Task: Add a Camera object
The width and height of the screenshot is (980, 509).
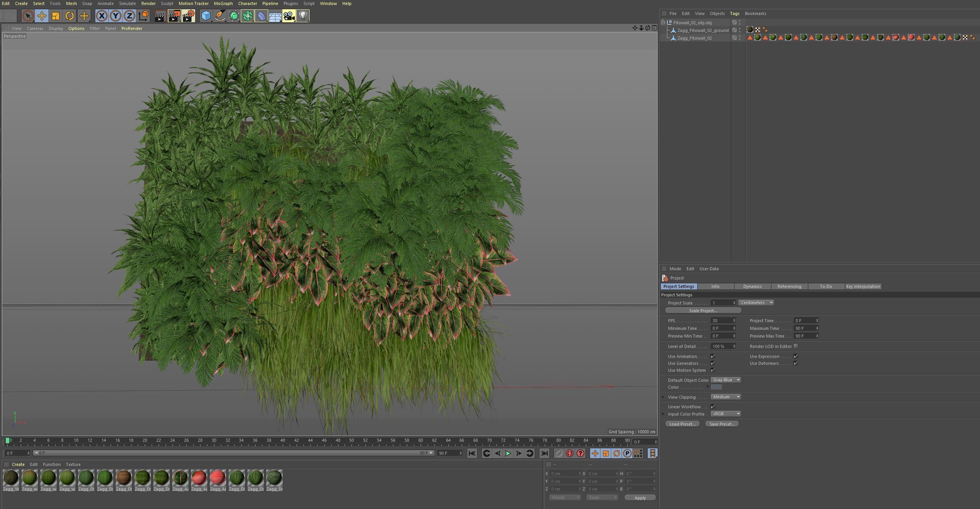Action: click(289, 16)
